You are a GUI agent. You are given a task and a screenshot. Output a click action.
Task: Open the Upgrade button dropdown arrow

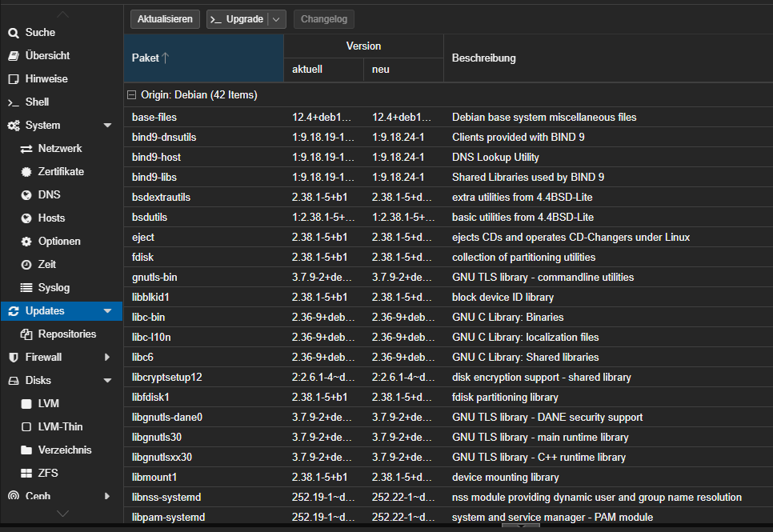(276, 20)
